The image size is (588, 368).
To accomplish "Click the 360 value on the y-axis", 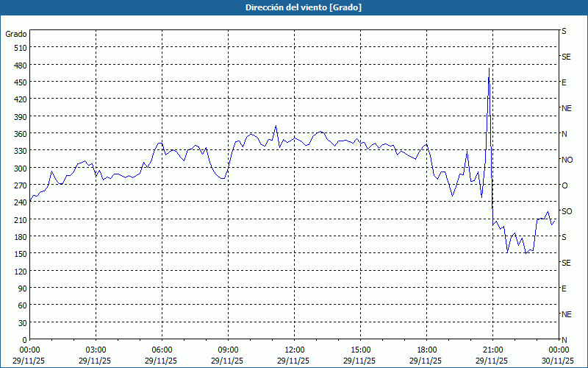I will [x=19, y=134].
